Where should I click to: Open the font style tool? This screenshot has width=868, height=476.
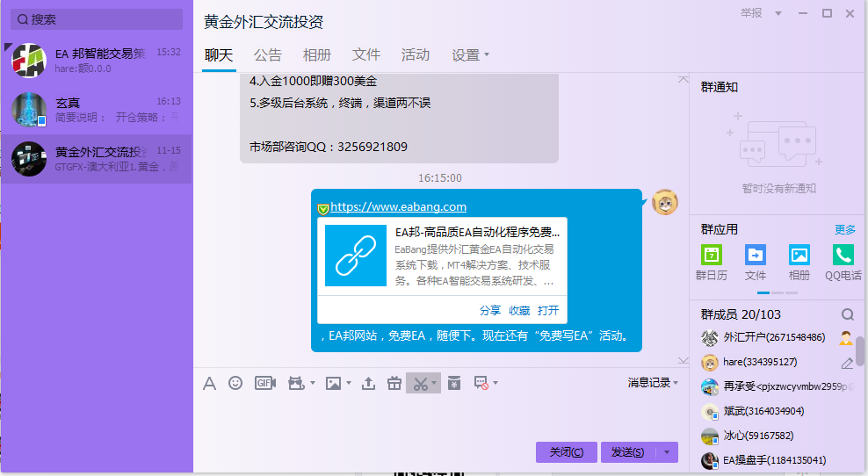click(209, 383)
